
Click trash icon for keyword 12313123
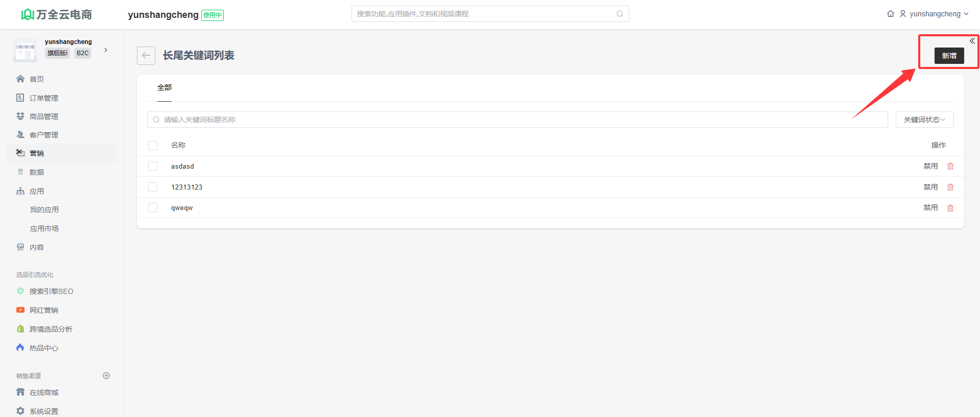pyautogui.click(x=950, y=188)
